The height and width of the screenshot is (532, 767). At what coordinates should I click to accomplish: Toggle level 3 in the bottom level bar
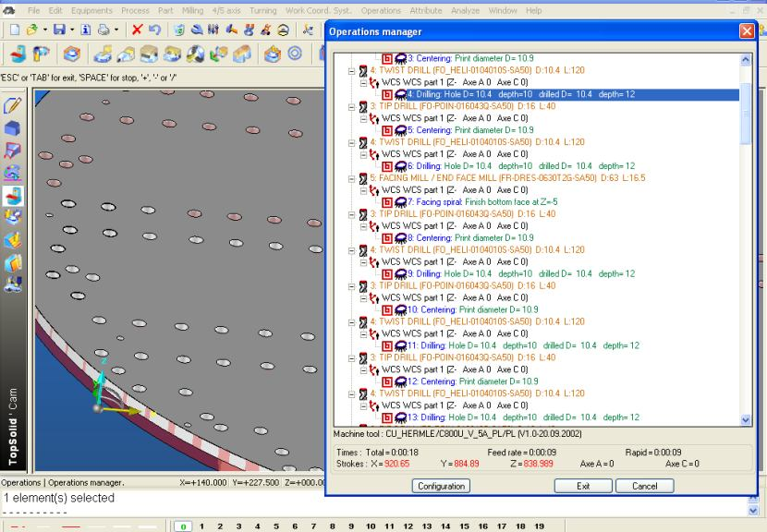click(x=238, y=526)
